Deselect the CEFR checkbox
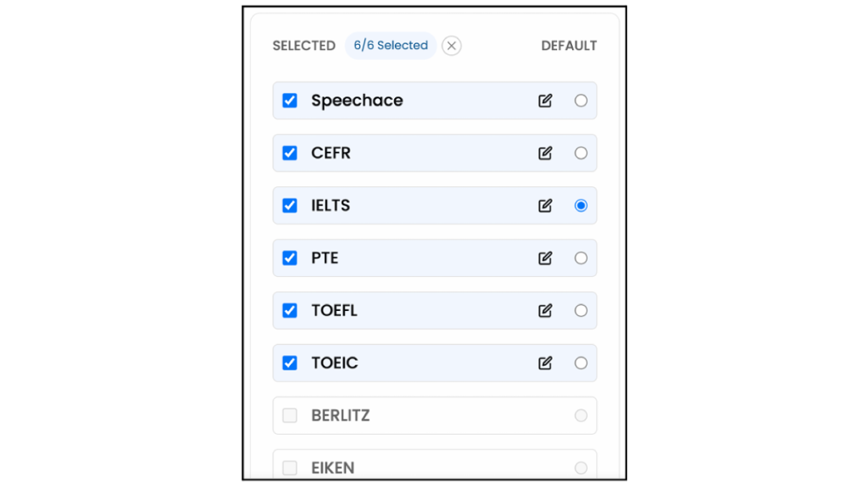 click(x=290, y=153)
